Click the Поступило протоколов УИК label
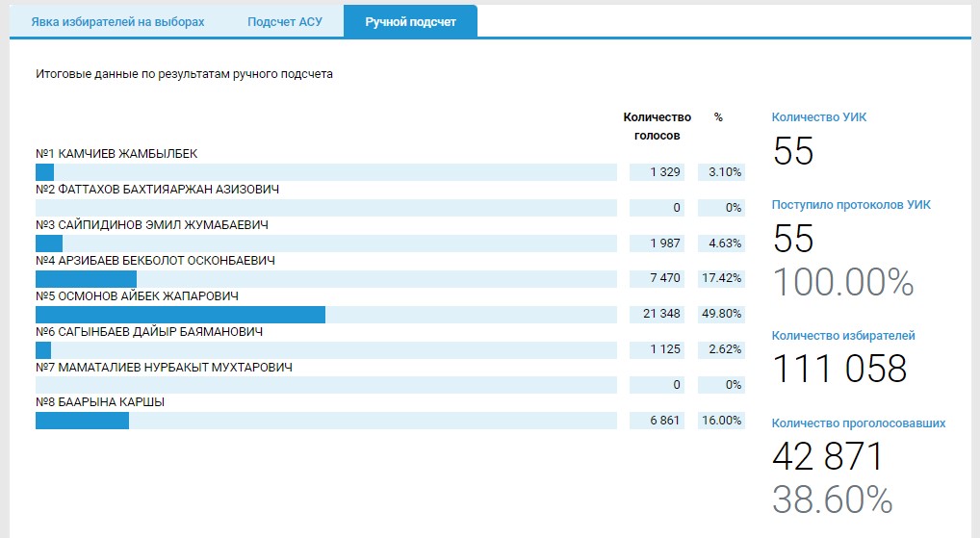Image resolution: width=980 pixels, height=538 pixels. point(851,205)
